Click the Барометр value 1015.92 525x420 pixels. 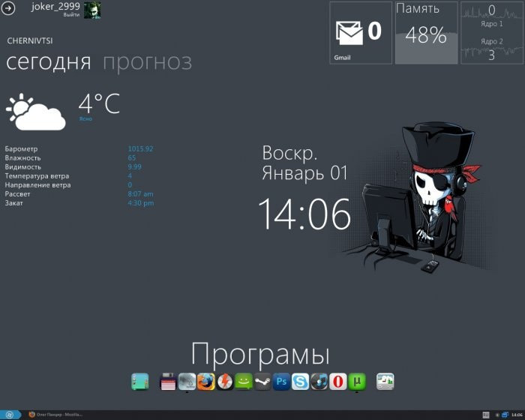coord(140,148)
